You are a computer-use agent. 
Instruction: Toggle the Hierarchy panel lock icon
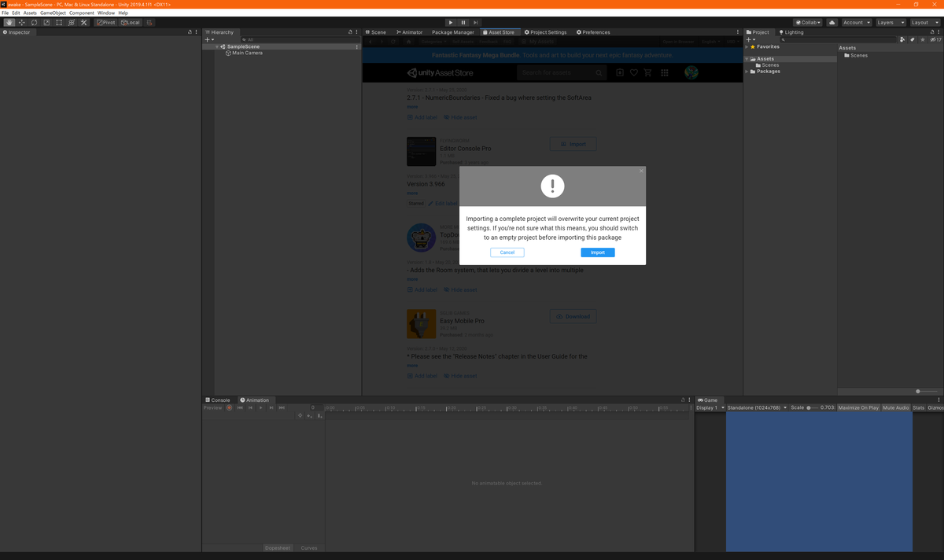351,32
